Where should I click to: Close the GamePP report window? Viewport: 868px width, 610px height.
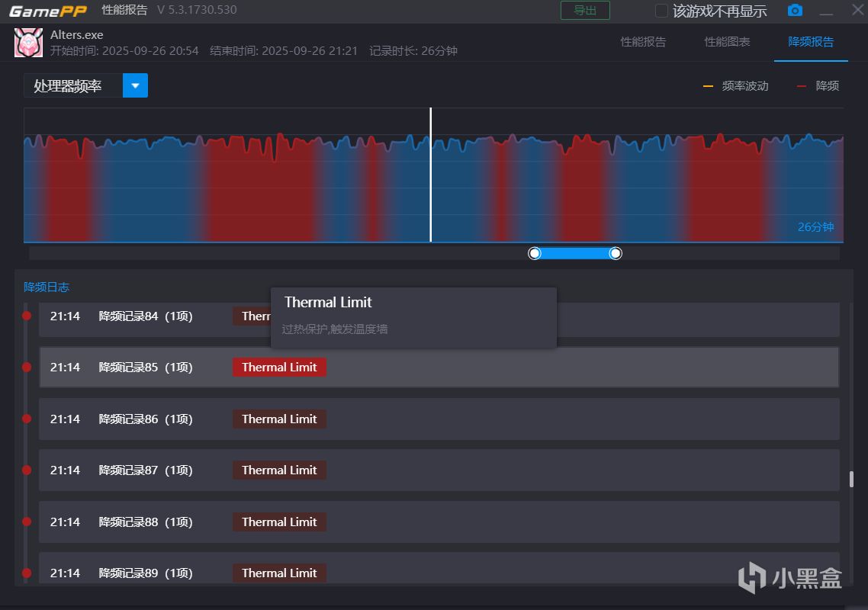point(858,10)
